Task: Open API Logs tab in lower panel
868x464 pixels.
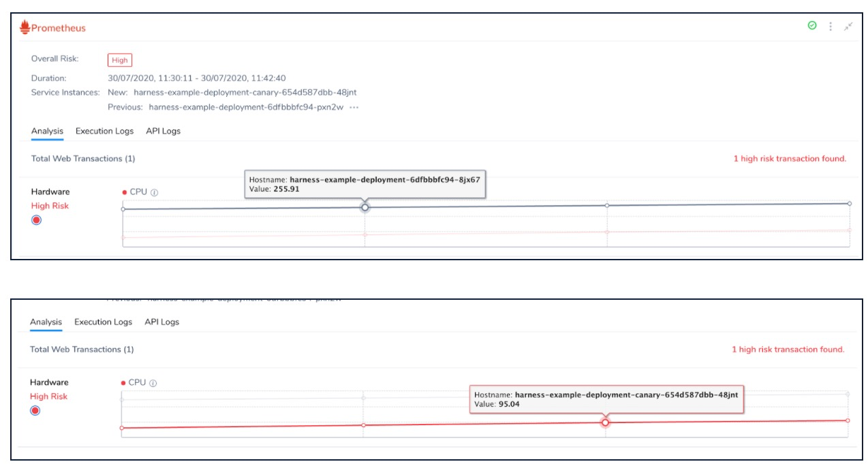Action: pos(161,322)
